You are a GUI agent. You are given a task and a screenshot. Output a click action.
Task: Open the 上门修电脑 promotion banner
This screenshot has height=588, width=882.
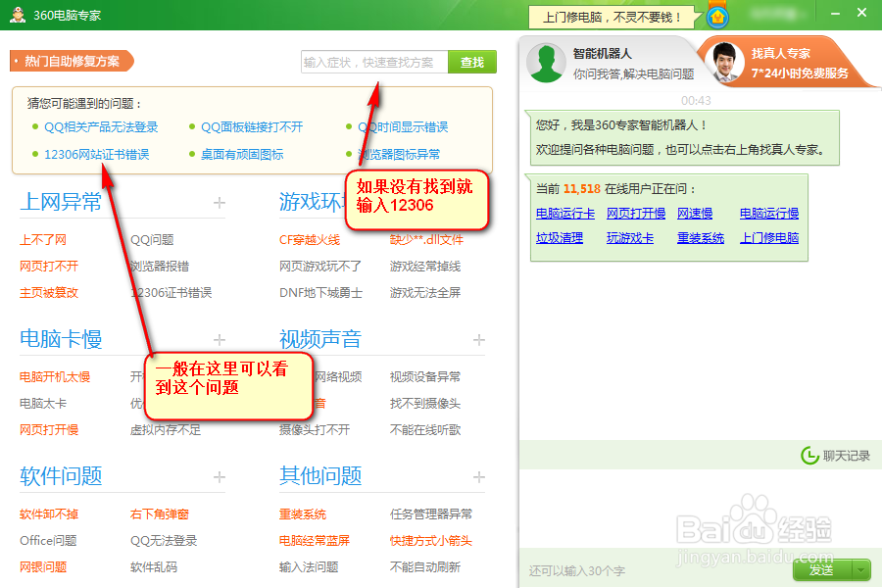[612, 18]
